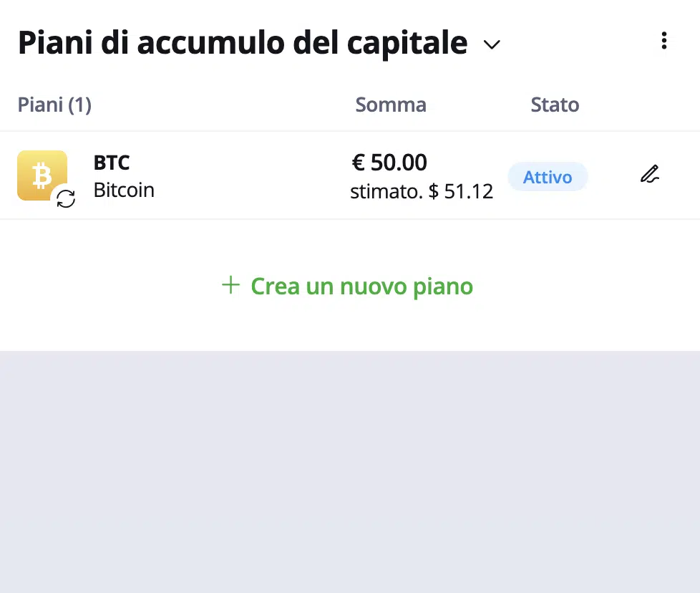The width and height of the screenshot is (700, 593).
Task: Click the Bitcoin name label
Action: (x=124, y=191)
